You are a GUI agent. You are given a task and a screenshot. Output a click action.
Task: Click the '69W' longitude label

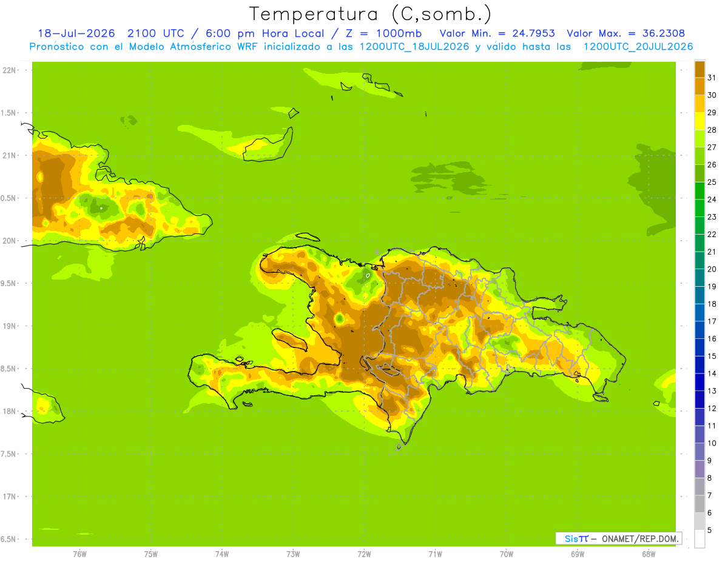point(578,554)
